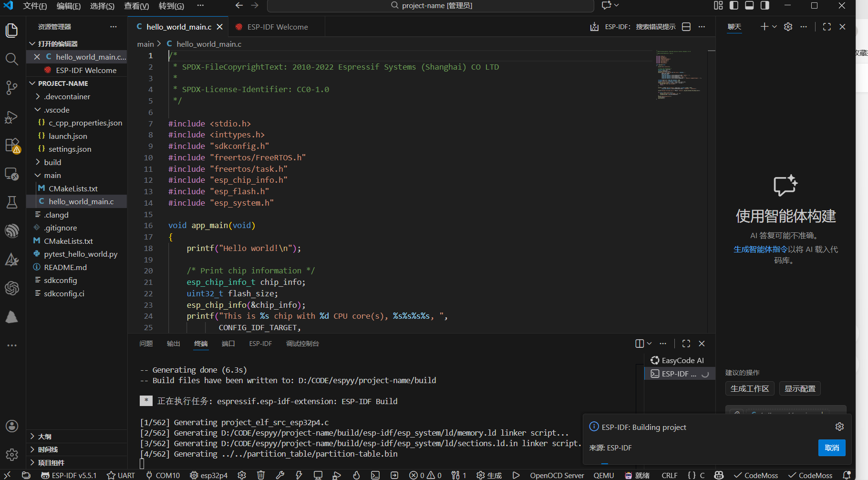The width and height of the screenshot is (868, 480).
Task: Click the Flash Device lightning icon
Action: click(299, 475)
